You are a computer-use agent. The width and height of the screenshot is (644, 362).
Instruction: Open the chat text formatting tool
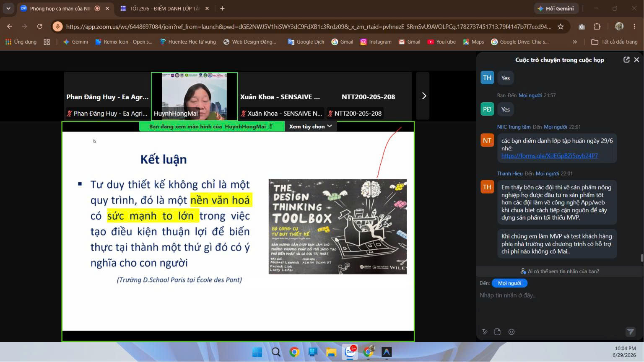click(x=485, y=332)
